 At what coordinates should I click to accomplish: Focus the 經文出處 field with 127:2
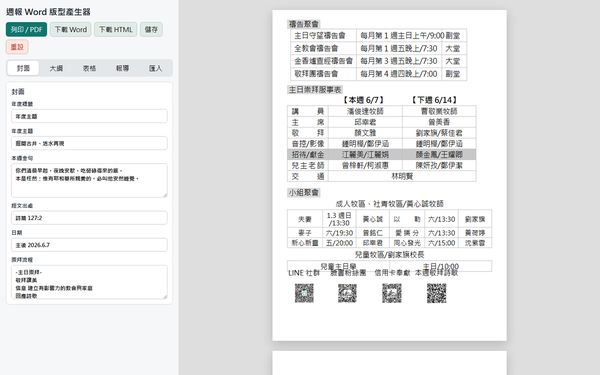(x=89, y=218)
